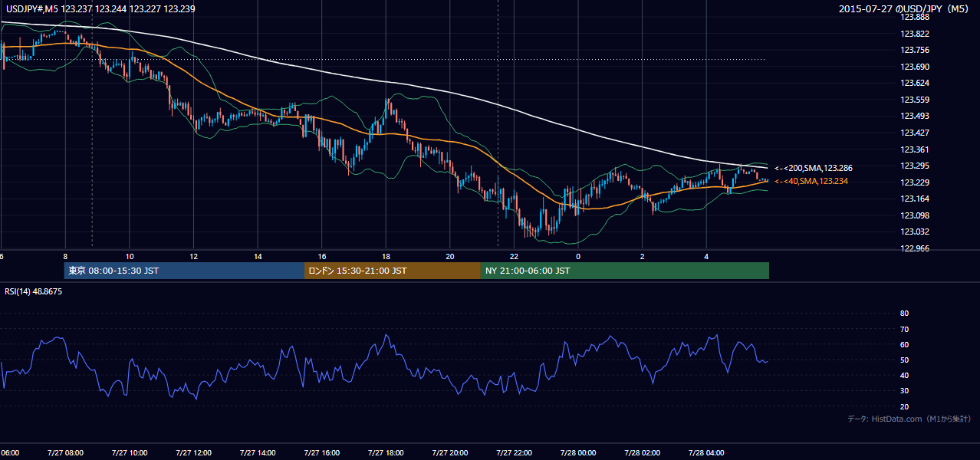This screenshot has height=460, width=980.
Task: Click the RSI 30 level label
Action: [904, 391]
